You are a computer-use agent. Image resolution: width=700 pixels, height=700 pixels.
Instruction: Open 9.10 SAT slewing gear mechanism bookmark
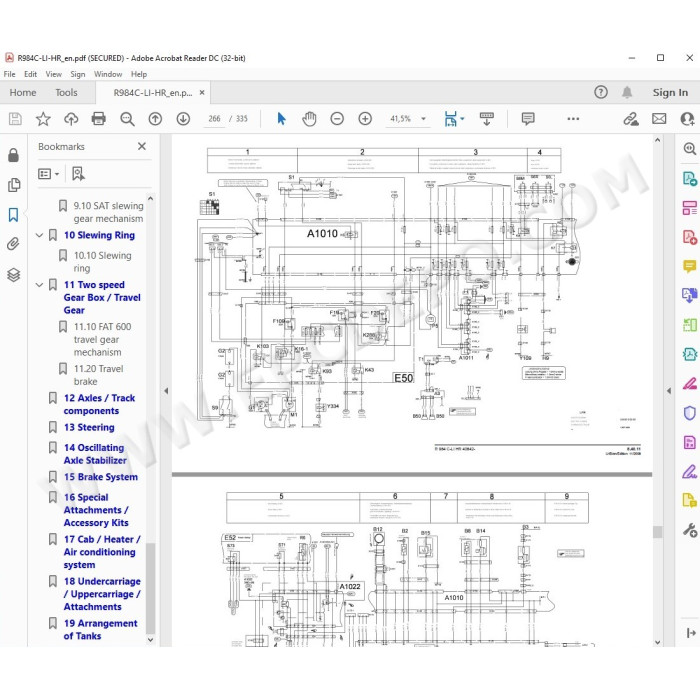pos(108,212)
